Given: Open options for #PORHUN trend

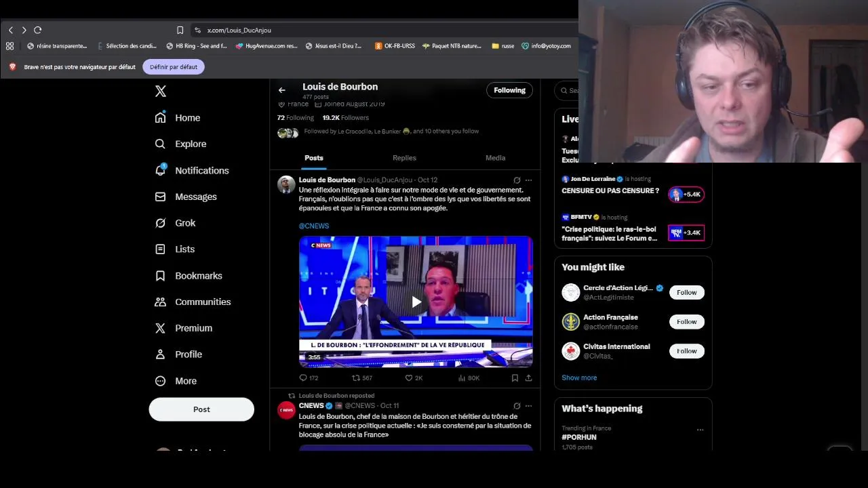Looking at the screenshot, I should pyautogui.click(x=700, y=430).
